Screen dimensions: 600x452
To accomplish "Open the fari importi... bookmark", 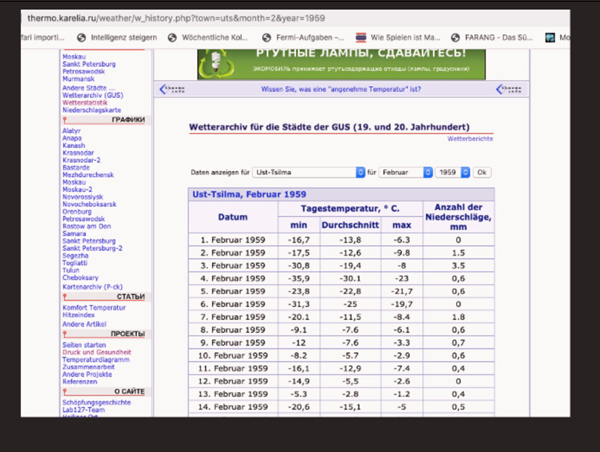I will (42, 38).
